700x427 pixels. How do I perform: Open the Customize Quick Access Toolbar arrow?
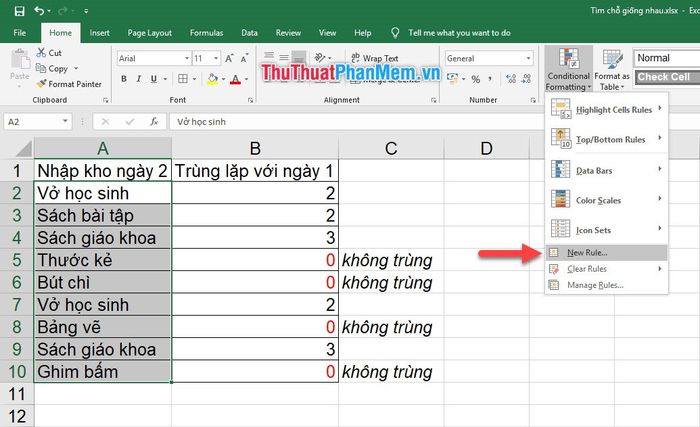(86, 11)
